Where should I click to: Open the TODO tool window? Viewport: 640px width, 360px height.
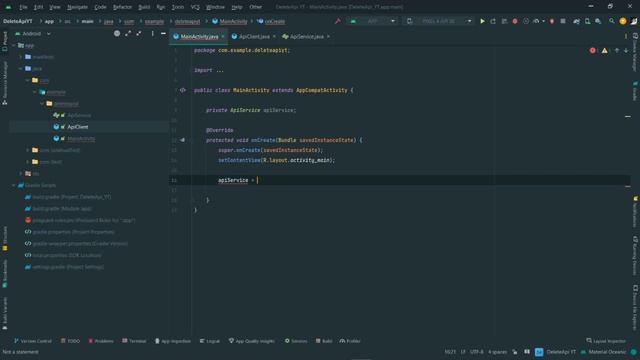tap(70, 341)
